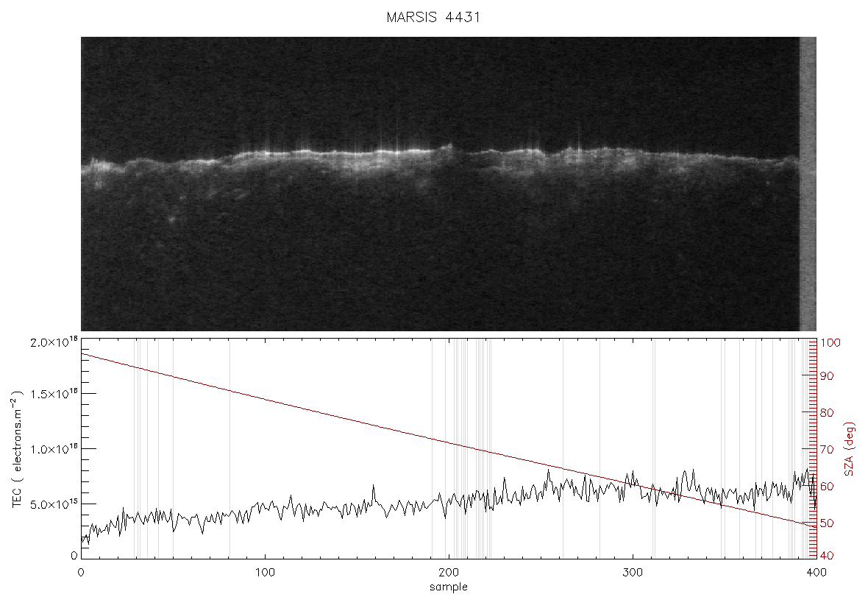The width and height of the screenshot is (868, 611).
Task: Select x-axis tick label 400
Action: [817, 572]
